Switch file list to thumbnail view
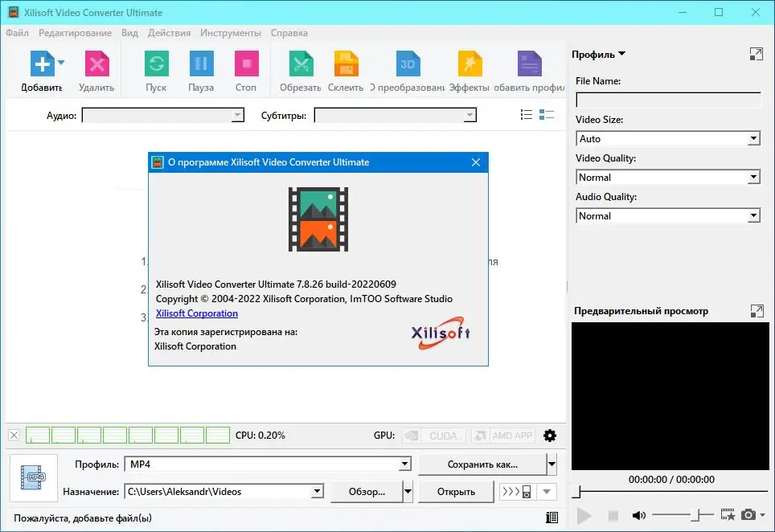Viewport: 775px width, 532px height. [x=547, y=115]
